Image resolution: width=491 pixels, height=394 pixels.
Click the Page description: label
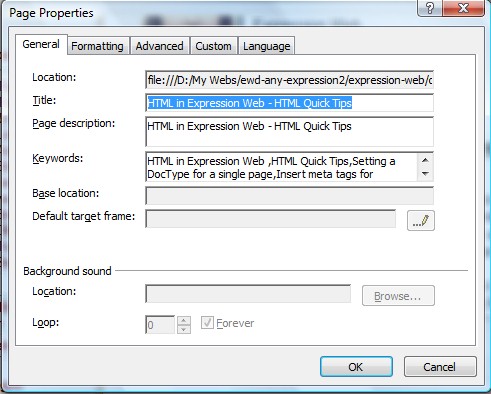point(74,124)
